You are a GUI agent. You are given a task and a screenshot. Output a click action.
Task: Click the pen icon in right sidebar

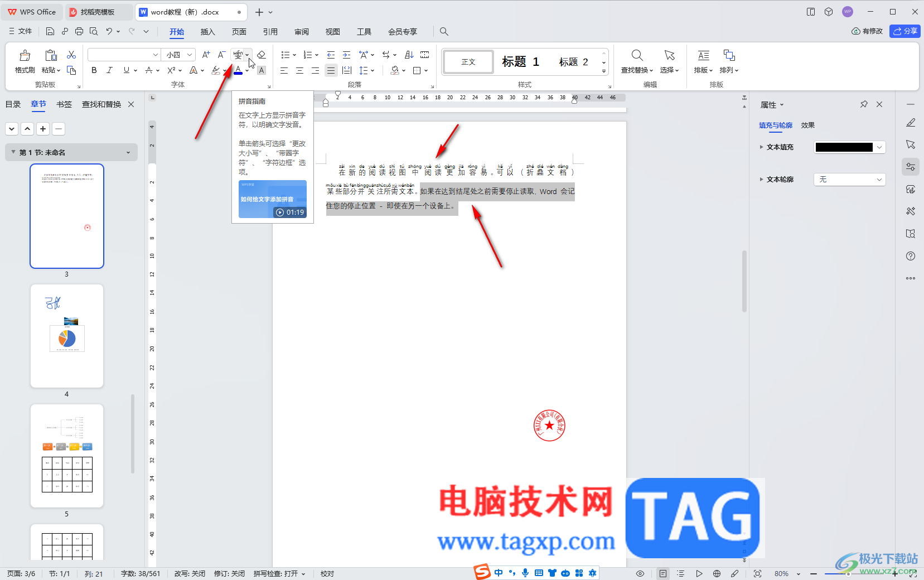click(911, 122)
